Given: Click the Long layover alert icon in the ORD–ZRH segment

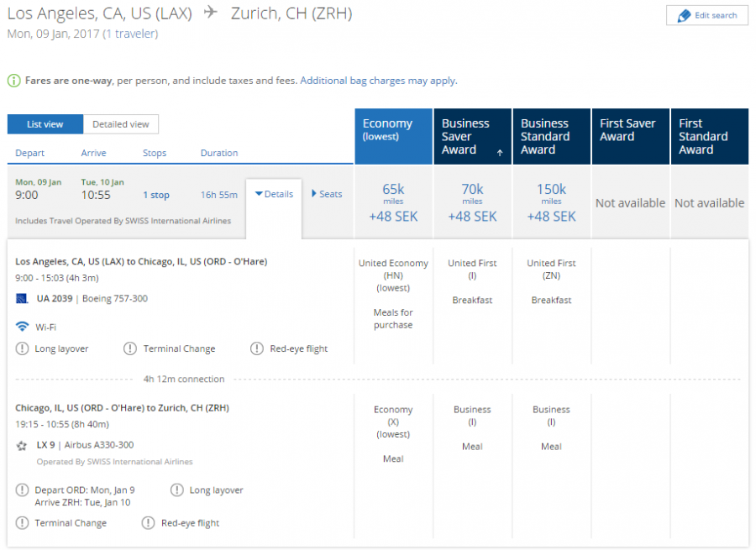Looking at the screenshot, I should [177, 490].
